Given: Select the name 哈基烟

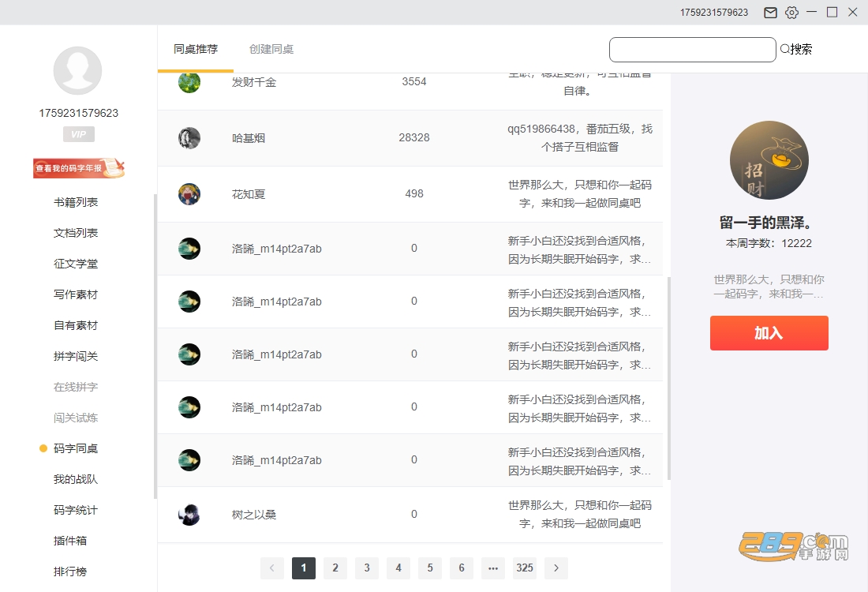Looking at the screenshot, I should point(248,138).
